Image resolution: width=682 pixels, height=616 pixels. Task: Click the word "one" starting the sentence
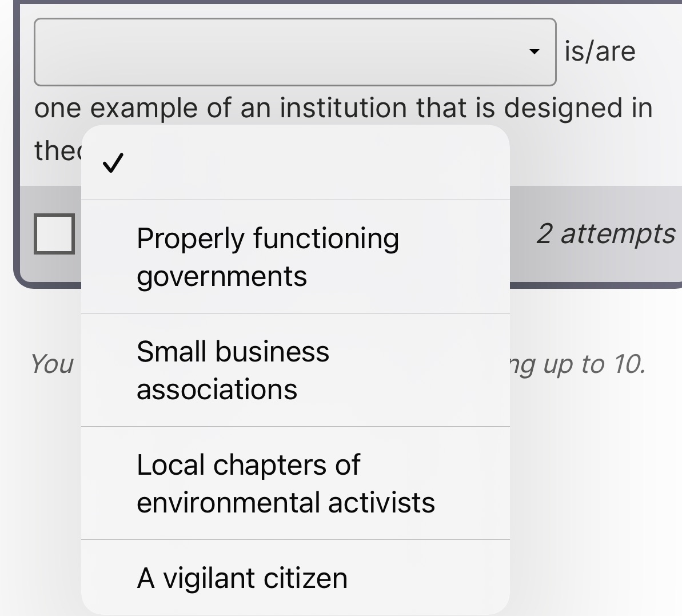pos(58,108)
